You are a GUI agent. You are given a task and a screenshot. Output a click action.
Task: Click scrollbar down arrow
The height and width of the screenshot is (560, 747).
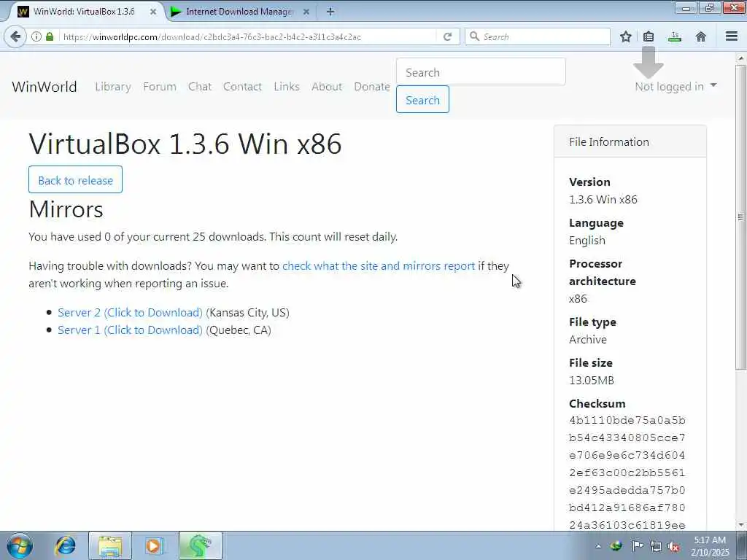click(x=740, y=525)
